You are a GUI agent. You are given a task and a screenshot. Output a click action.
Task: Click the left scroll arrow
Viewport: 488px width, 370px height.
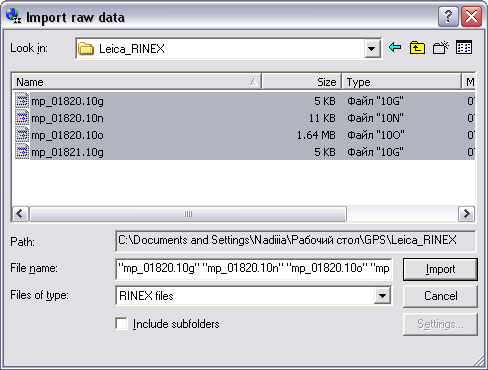click(x=20, y=214)
